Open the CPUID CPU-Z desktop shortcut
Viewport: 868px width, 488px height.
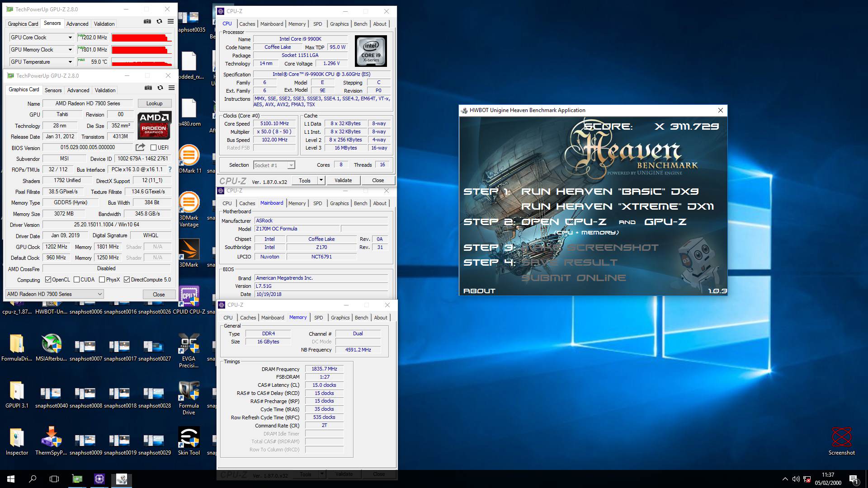pos(189,300)
